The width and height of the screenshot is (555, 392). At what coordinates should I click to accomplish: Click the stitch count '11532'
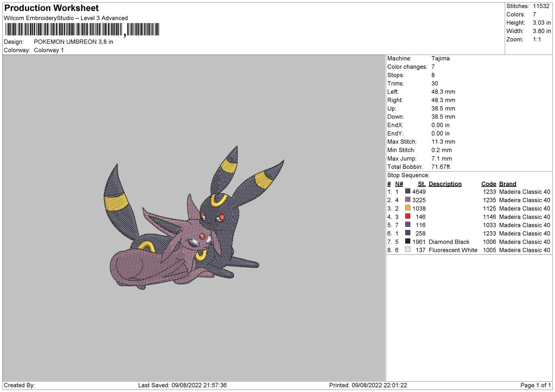tap(541, 6)
